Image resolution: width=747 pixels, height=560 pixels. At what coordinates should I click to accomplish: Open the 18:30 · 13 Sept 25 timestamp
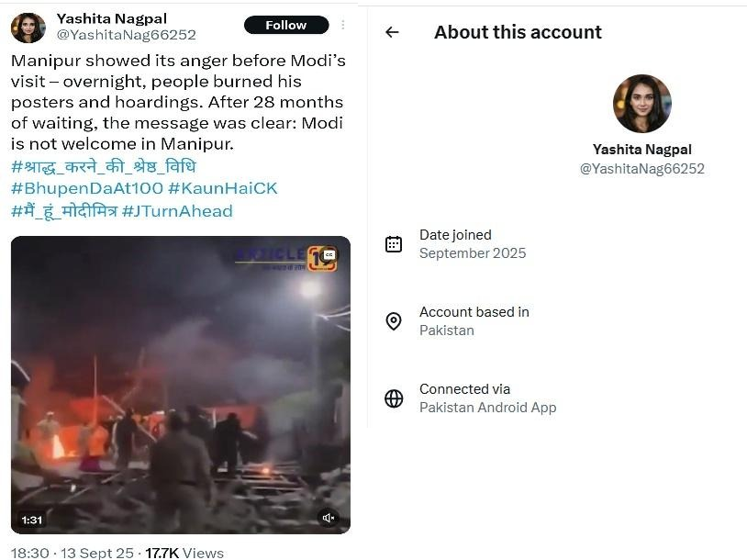(72, 553)
